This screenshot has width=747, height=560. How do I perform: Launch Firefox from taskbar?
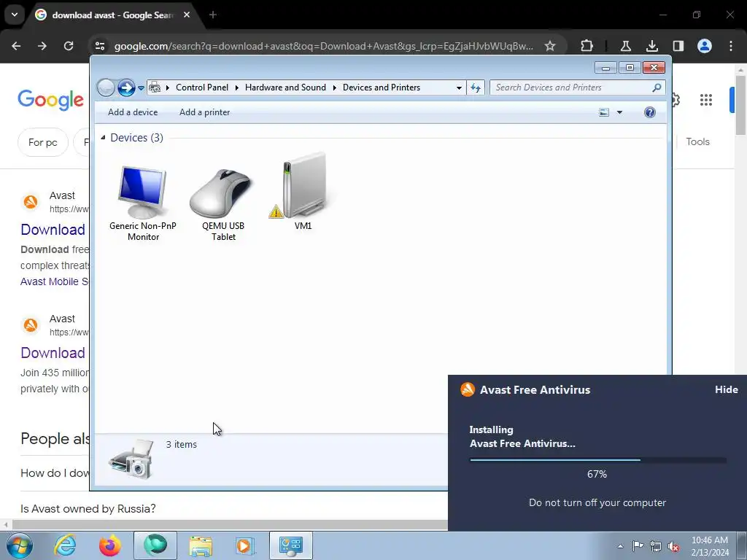coord(109,545)
